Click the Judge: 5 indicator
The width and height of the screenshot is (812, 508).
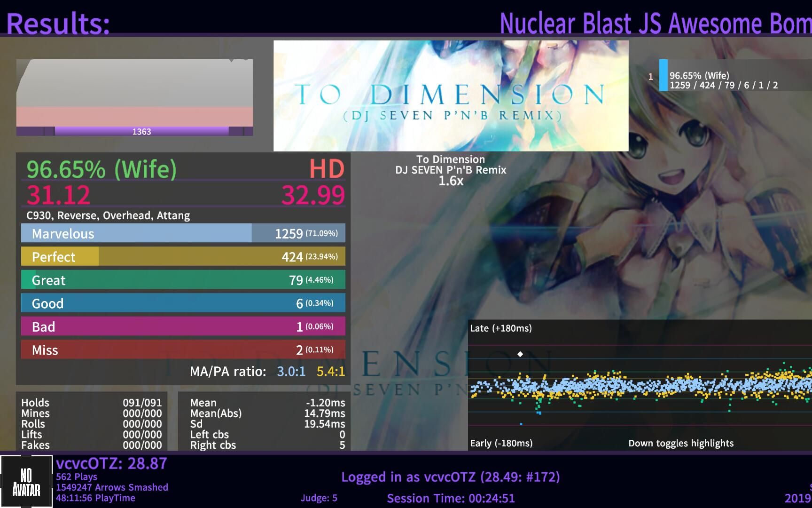pos(319,498)
